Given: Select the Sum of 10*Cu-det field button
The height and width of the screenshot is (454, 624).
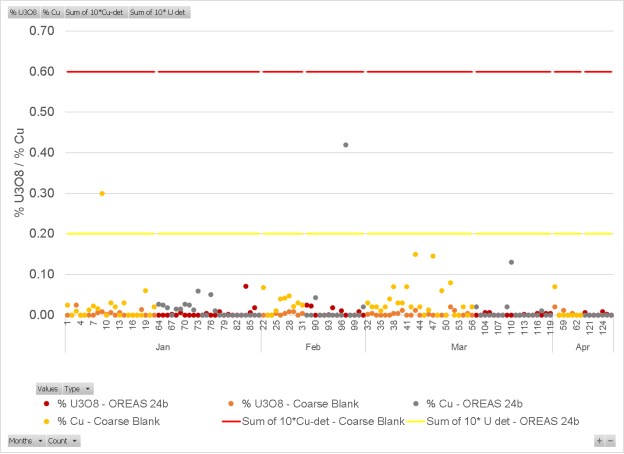Looking at the screenshot, I should click(96, 12).
